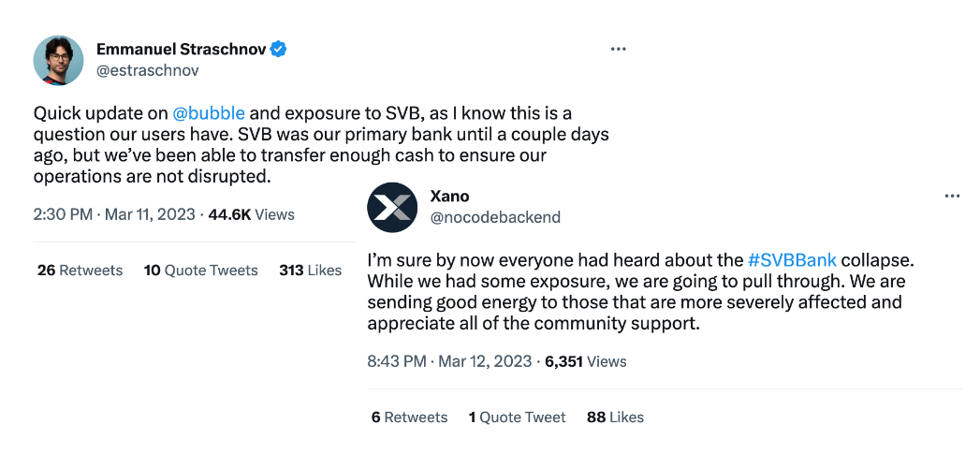980x454 pixels.
Task: Click the Emmanuel Straschnov display name
Action: click(x=182, y=50)
